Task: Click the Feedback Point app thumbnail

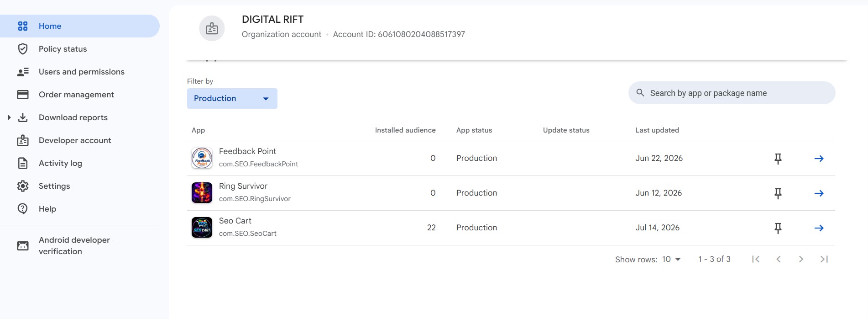Action: [202, 158]
